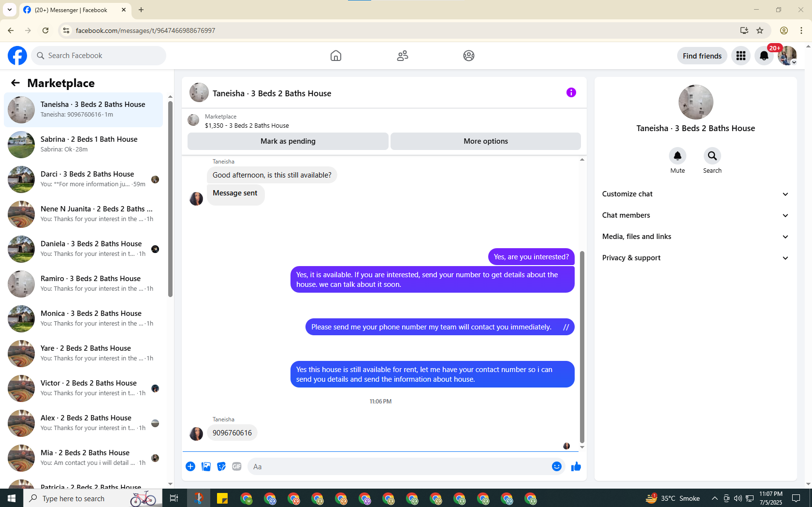This screenshot has width=812, height=507.
Task: Open the Chrome tab search dropdown
Action: click(9, 10)
